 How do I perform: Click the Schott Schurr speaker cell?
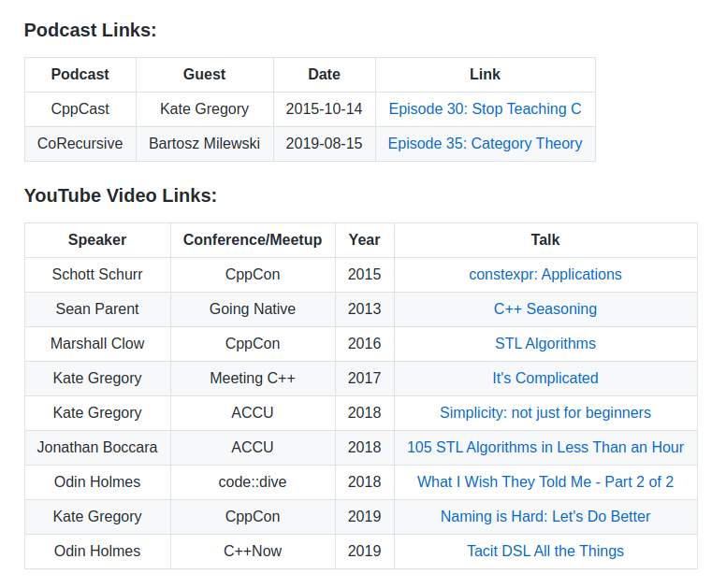point(97,275)
